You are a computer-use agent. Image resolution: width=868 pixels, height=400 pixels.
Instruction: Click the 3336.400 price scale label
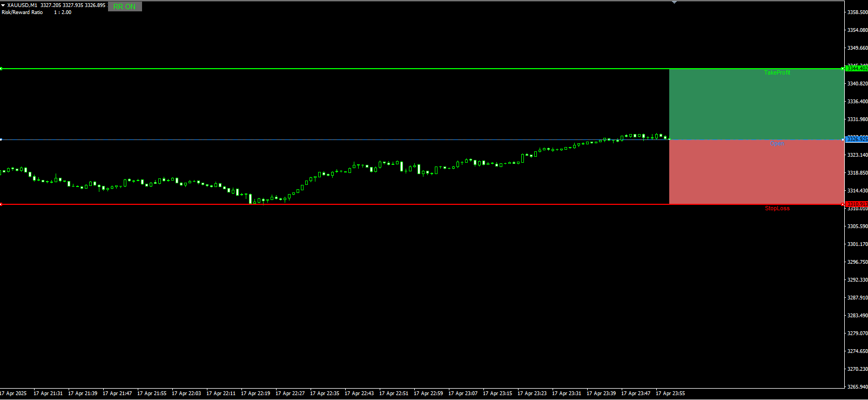857,101
